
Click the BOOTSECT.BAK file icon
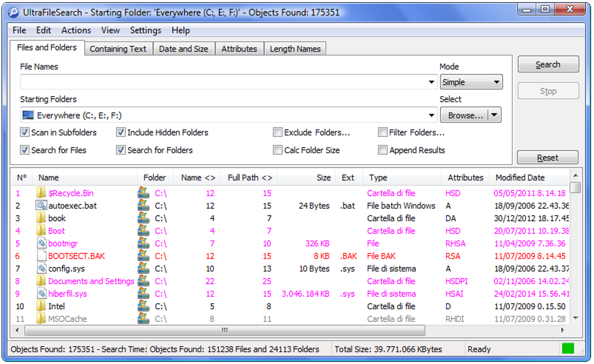[41, 256]
